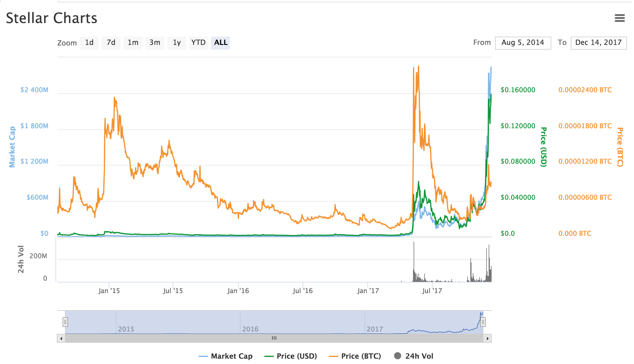Click the Jul '17 axis label
The height and width of the screenshot is (364, 634).
[432, 291]
